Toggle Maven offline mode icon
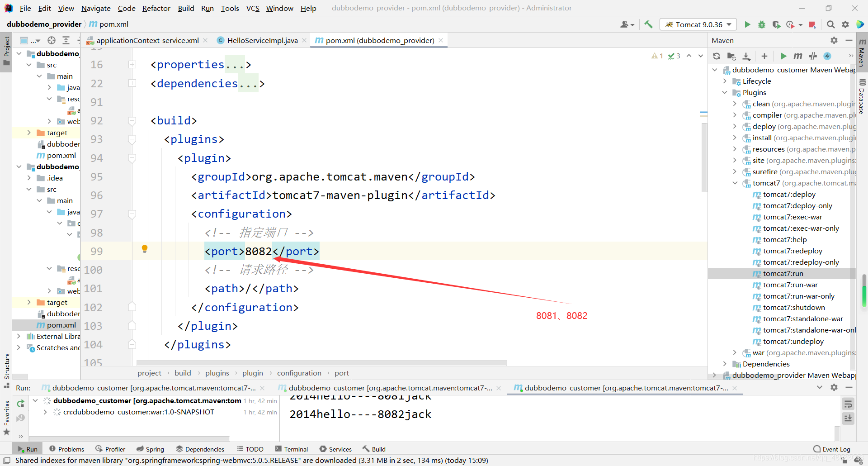Screen dimensions: 868x466 tap(813, 56)
